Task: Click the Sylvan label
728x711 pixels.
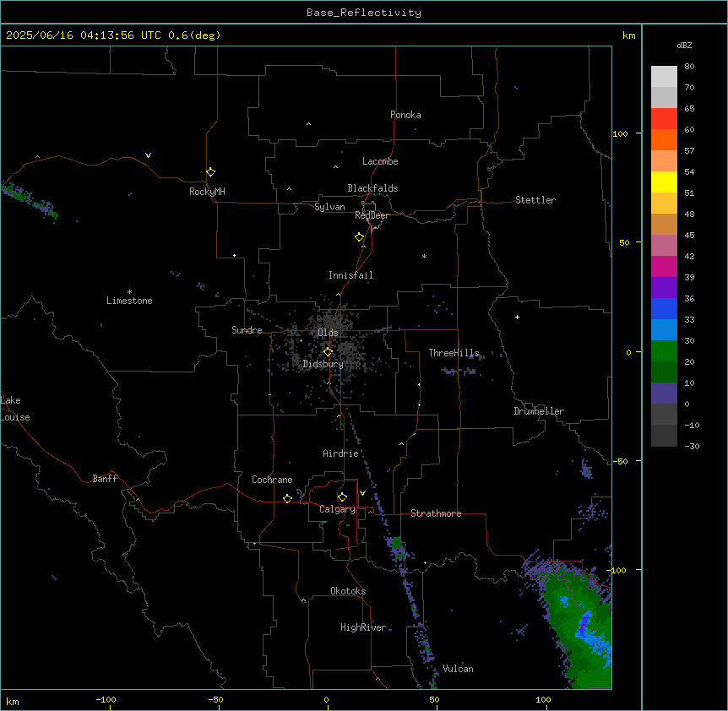Action: pyautogui.click(x=329, y=207)
